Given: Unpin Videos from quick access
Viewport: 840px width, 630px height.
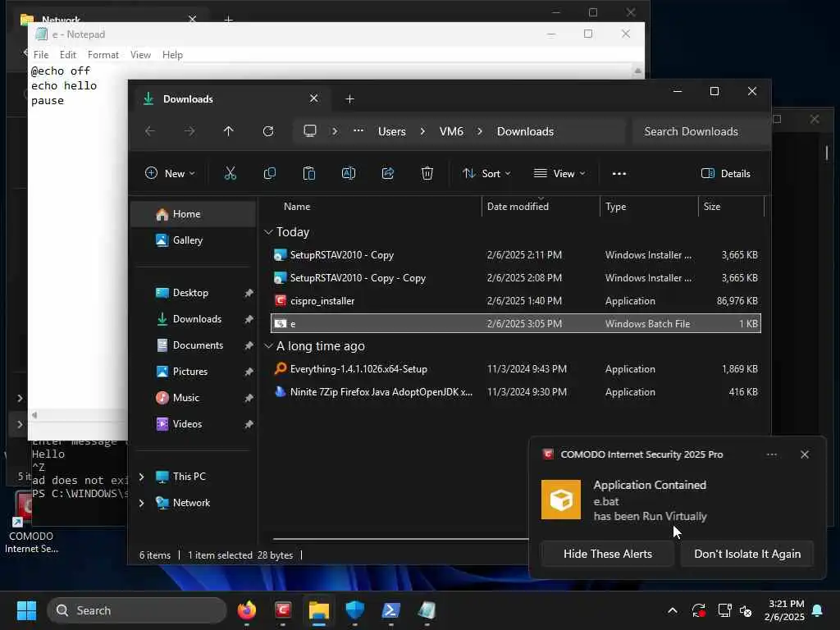Looking at the screenshot, I should 249,424.
